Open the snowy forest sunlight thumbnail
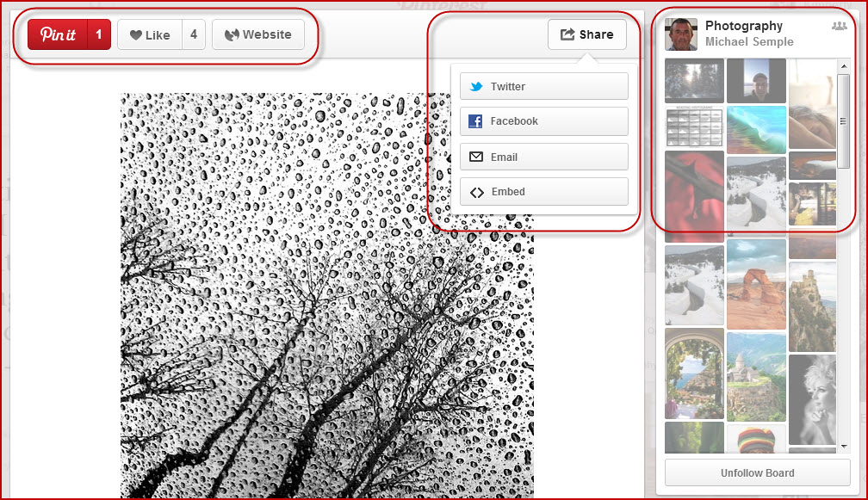Viewport: 868px width, 500px height. tap(694, 81)
